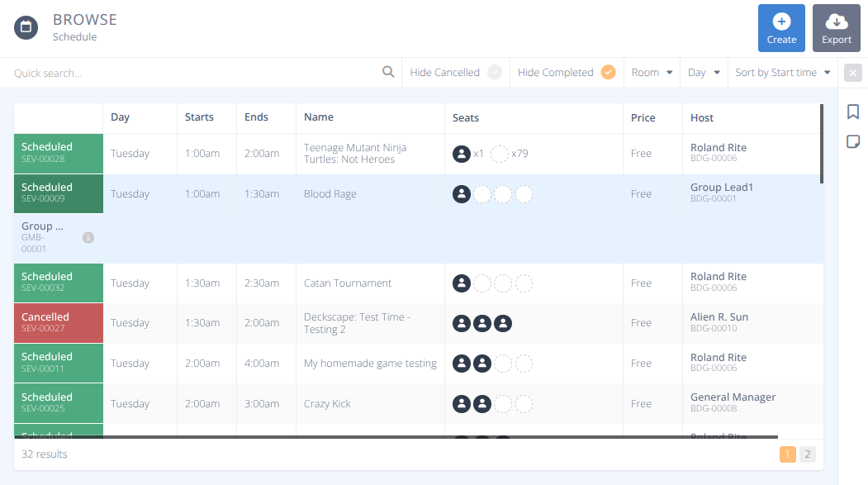868x485 pixels.
Task: Toggle the Hide Cancelled filter on
Action: [x=495, y=72]
